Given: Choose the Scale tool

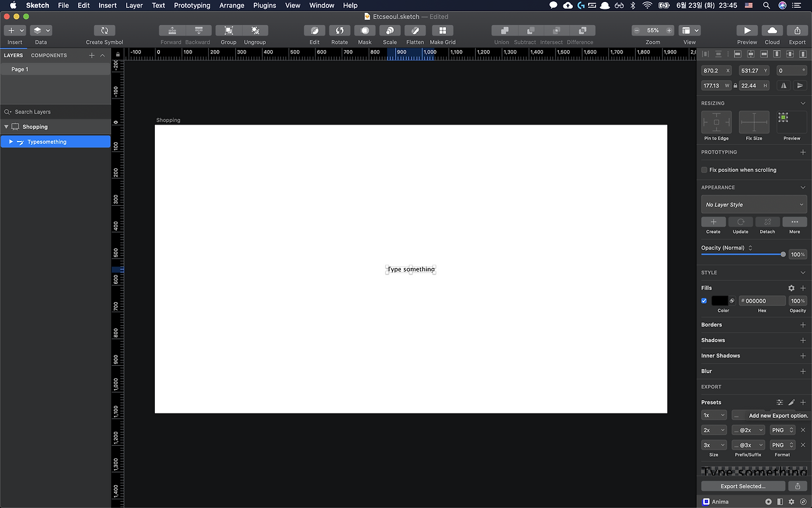Looking at the screenshot, I should pos(390,30).
